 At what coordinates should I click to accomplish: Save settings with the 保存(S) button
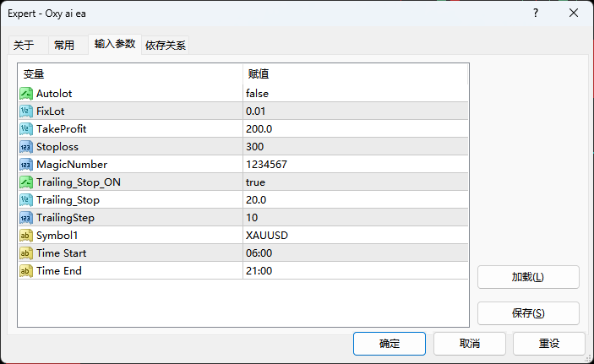point(528,313)
